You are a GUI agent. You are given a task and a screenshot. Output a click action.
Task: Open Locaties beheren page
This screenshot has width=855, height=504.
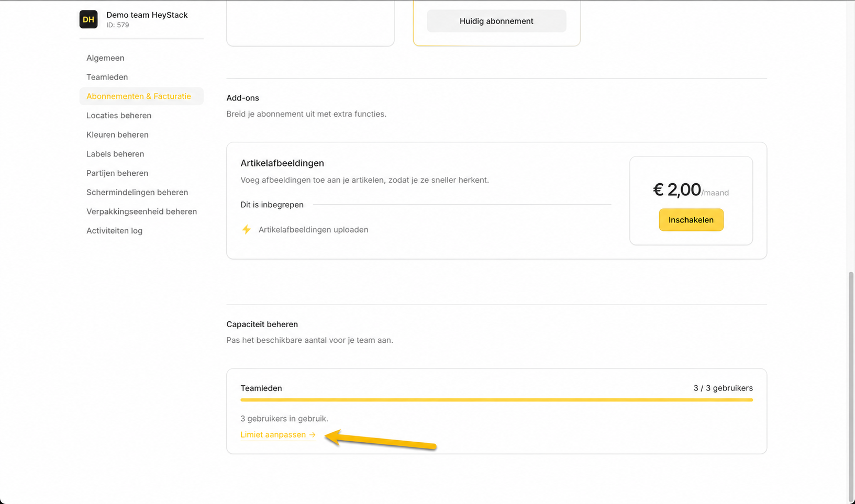pos(119,116)
